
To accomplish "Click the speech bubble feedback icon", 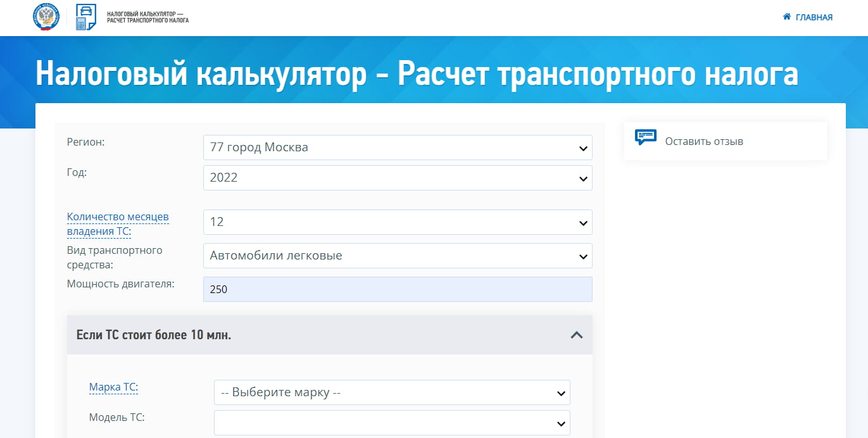I will (645, 137).
